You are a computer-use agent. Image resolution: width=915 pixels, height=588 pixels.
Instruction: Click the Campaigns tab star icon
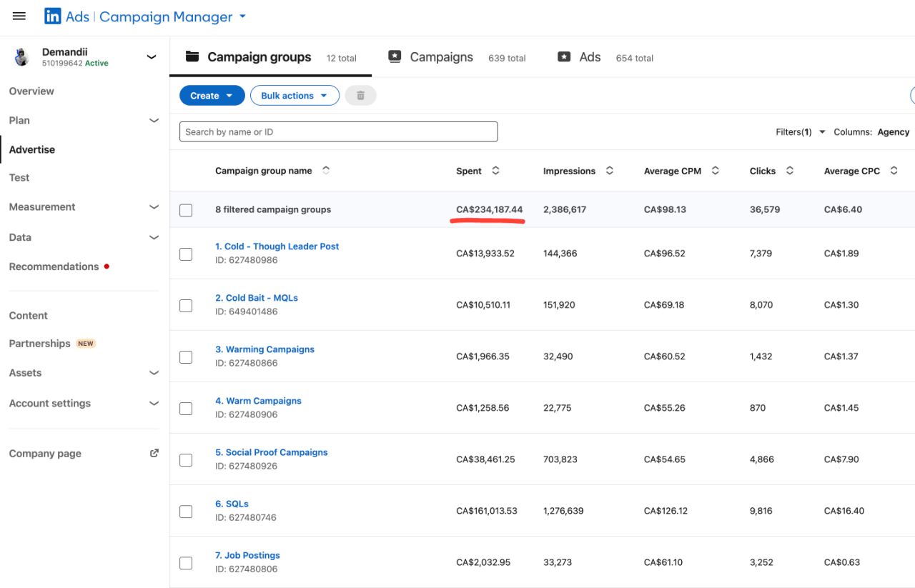pos(395,56)
